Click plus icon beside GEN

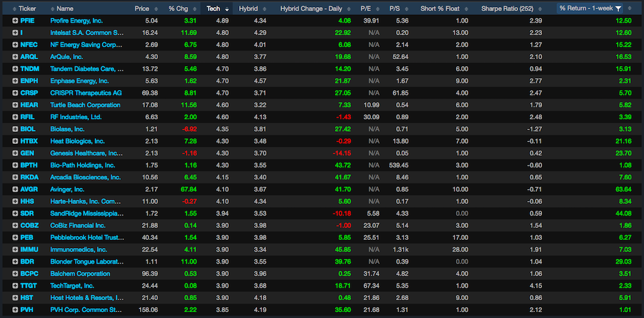coord(15,153)
